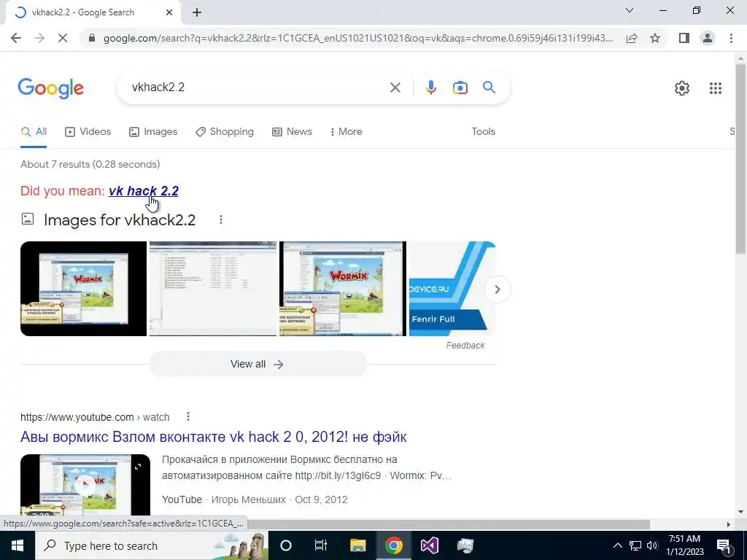Start a voice search with microphone
This screenshot has width=747, height=560.
(x=430, y=87)
